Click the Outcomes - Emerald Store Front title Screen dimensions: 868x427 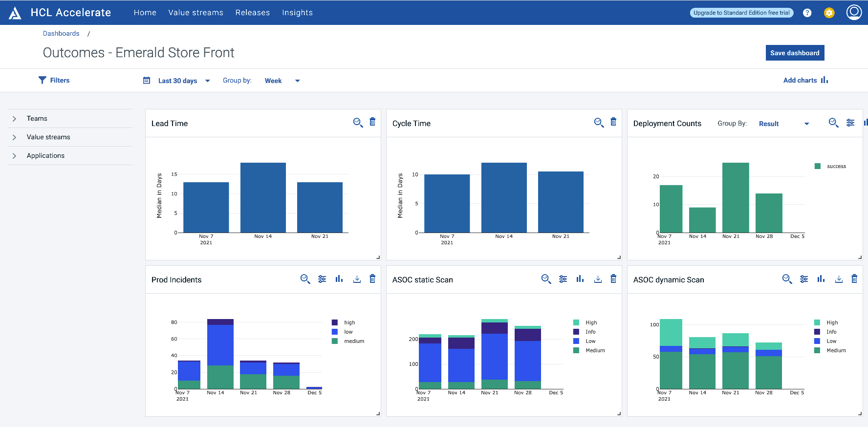click(138, 52)
